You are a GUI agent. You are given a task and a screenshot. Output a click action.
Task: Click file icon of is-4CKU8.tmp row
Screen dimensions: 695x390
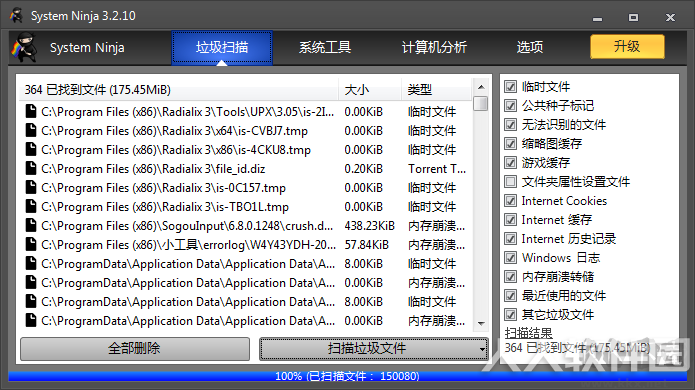tap(31, 149)
